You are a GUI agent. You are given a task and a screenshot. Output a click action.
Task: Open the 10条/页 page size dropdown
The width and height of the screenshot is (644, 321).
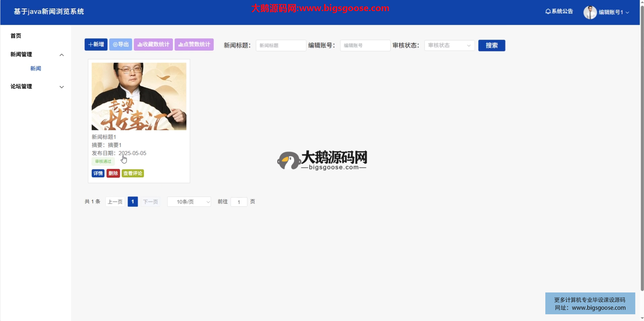(x=189, y=202)
